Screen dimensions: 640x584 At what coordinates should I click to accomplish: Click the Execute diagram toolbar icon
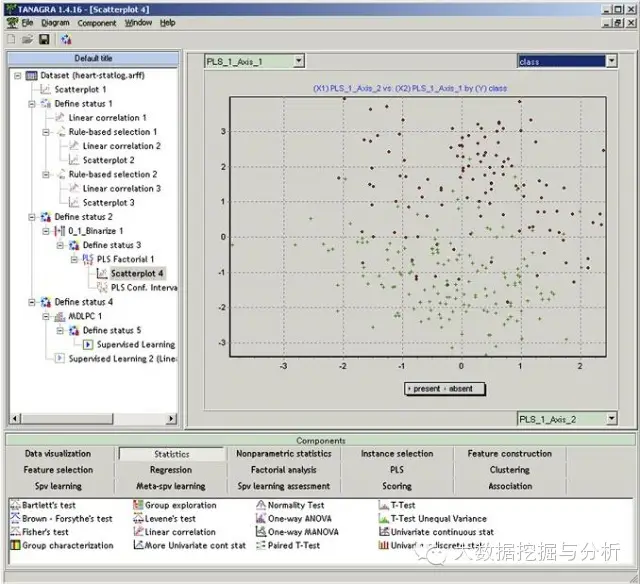pos(66,39)
